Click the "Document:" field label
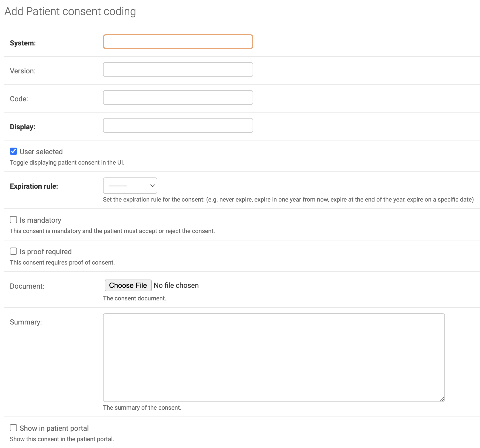This screenshot has width=480, height=448. pos(27,286)
